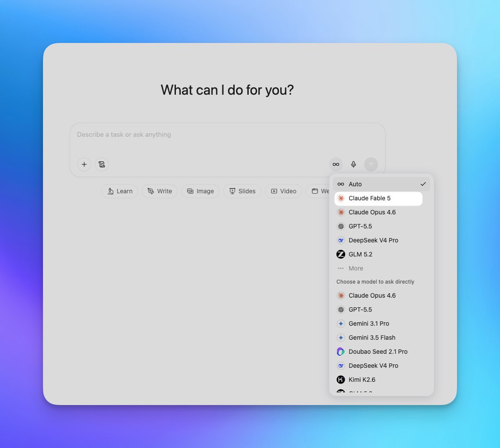500x448 pixels.
Task: Pick DeepSeek V4 Pro under ask directly
Action: 382,366
